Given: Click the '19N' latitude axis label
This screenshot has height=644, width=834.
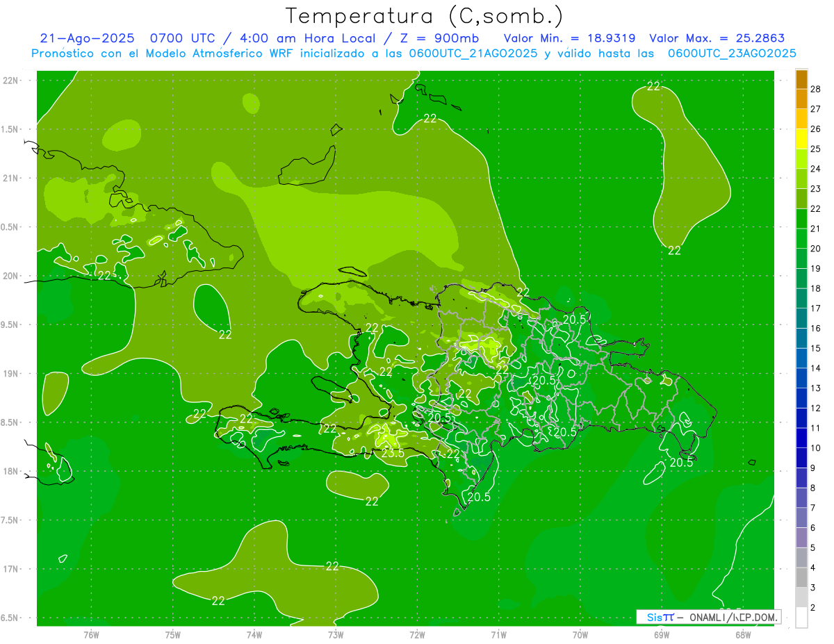Looking at the screenshot, I should [x=12, y=374].
